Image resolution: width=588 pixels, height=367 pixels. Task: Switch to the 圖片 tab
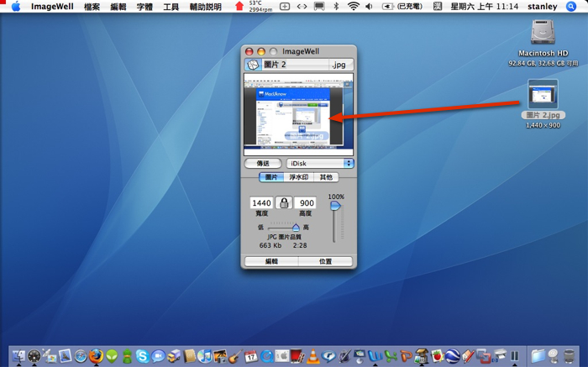click(x=271, y=177)
